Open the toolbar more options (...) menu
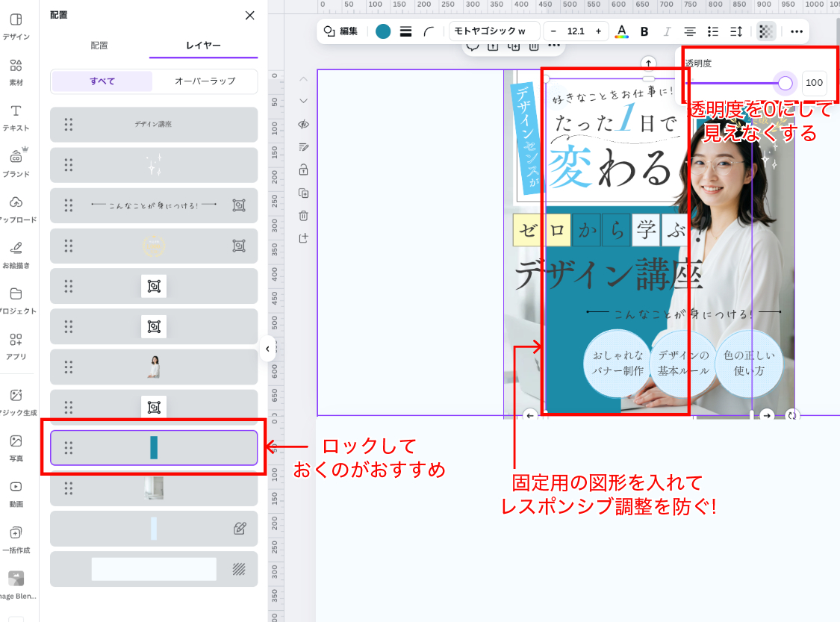The image size is (840, 622). click(796, 31)
